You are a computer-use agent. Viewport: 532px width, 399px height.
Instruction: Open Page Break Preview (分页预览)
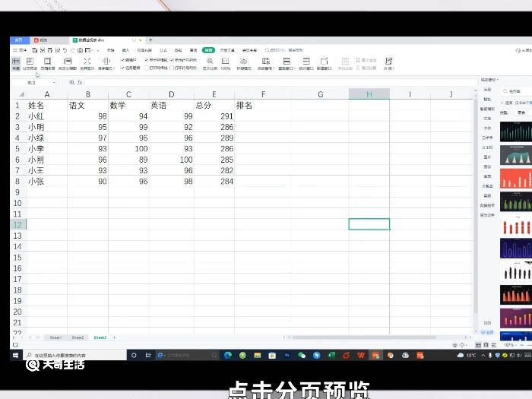30,63
